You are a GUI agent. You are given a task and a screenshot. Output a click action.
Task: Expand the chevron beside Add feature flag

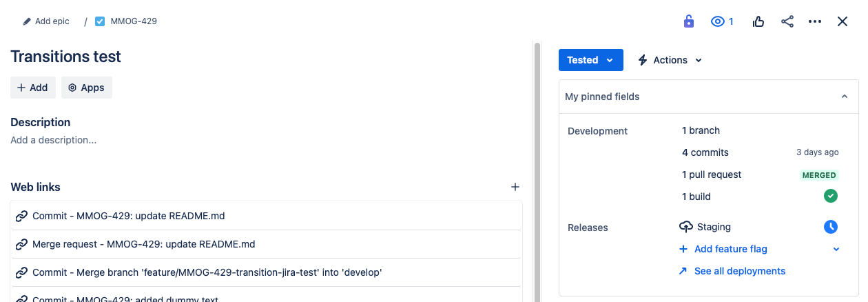click(836, 249)
